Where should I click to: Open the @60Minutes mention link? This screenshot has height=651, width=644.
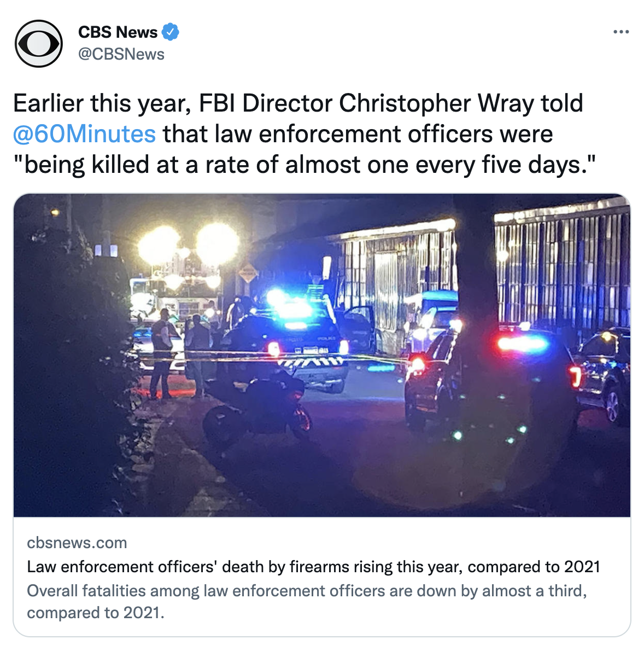85,134
